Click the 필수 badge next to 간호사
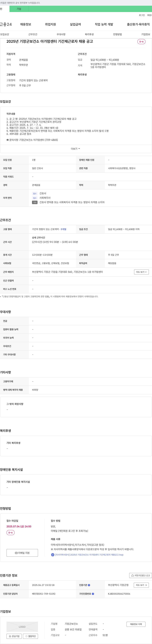This screenshot has width=152, height=644. point(35,194)
